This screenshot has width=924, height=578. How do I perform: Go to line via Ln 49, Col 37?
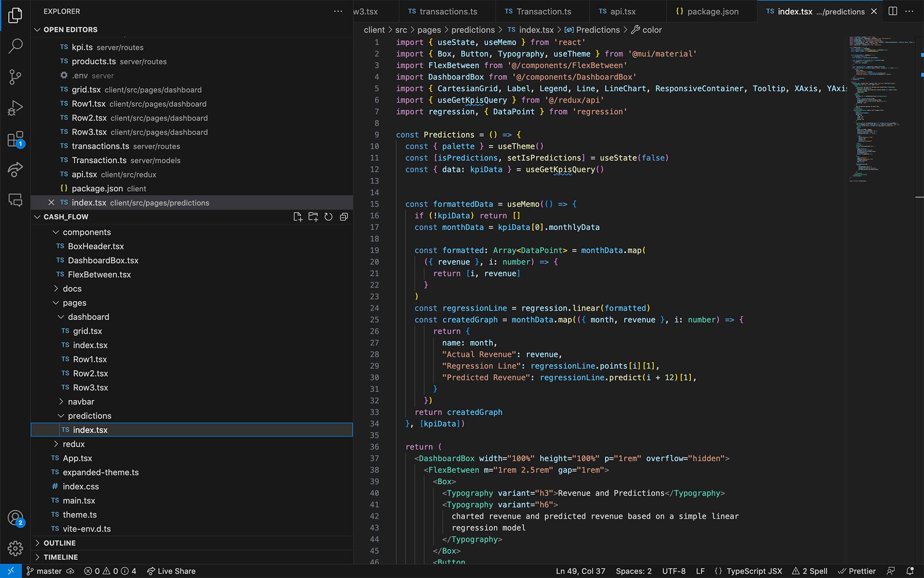pos(581,571)
